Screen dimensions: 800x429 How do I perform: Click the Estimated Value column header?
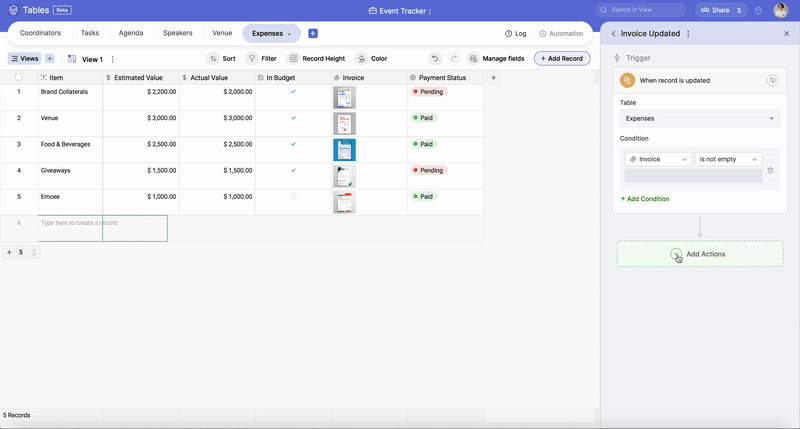coord(141,78)
